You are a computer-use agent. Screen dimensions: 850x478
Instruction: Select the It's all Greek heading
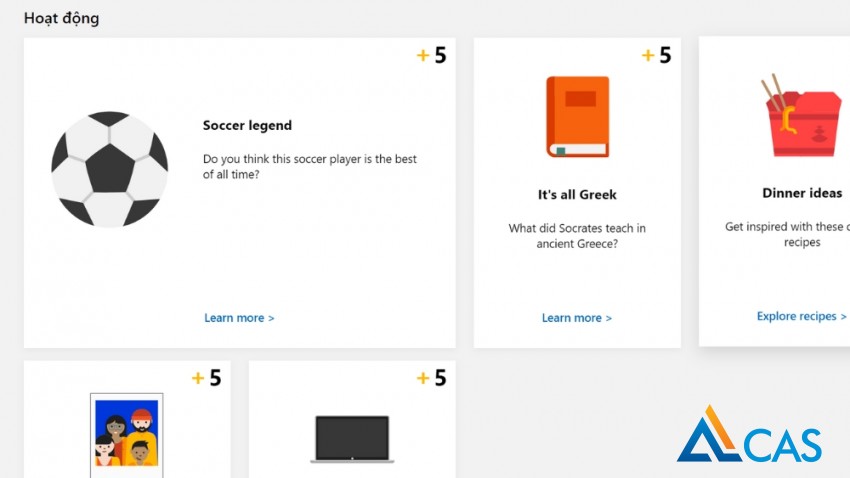tap(577, 194)
